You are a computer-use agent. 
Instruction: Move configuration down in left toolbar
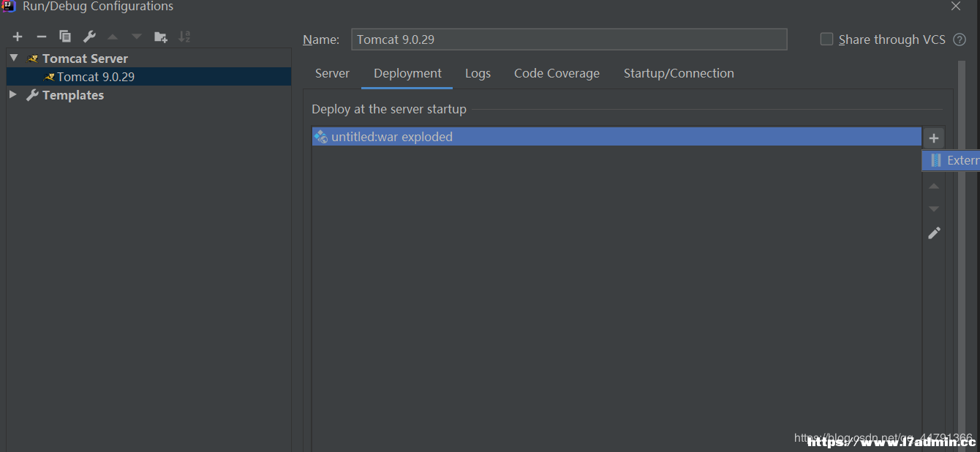[137, 37]
